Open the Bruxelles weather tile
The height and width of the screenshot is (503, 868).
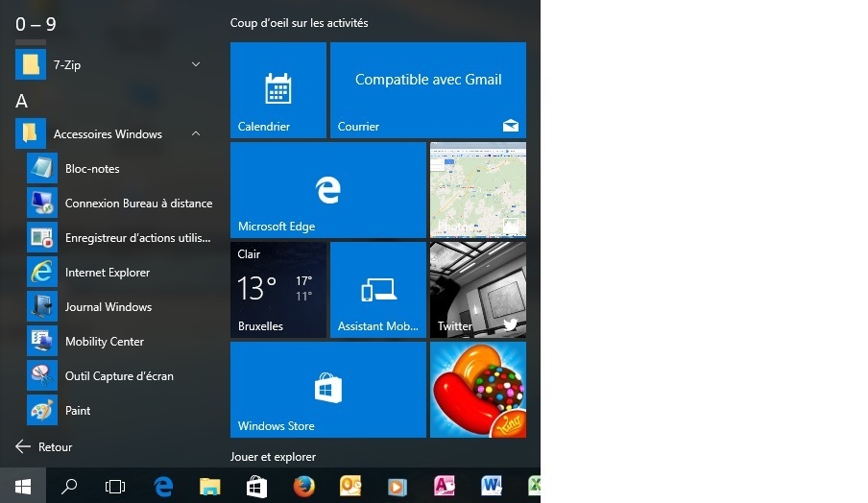click(277, 289)
